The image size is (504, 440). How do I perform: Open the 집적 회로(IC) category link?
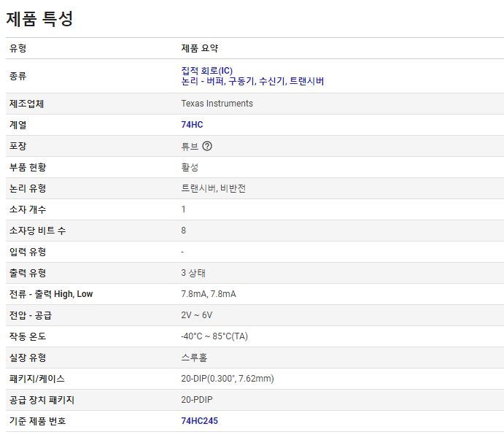207,71
